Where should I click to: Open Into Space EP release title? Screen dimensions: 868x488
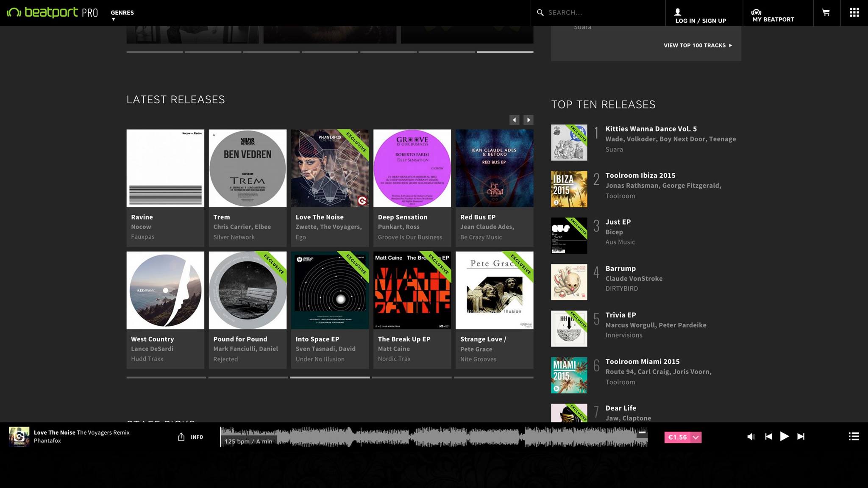point(317,339)
